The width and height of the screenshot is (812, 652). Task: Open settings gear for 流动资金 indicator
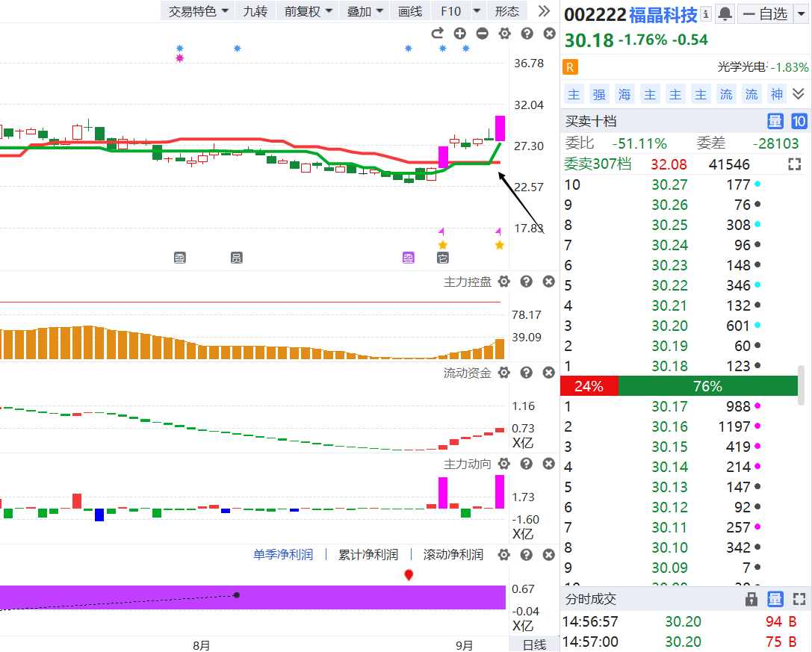pyautogui.click(x=504, y=373)
